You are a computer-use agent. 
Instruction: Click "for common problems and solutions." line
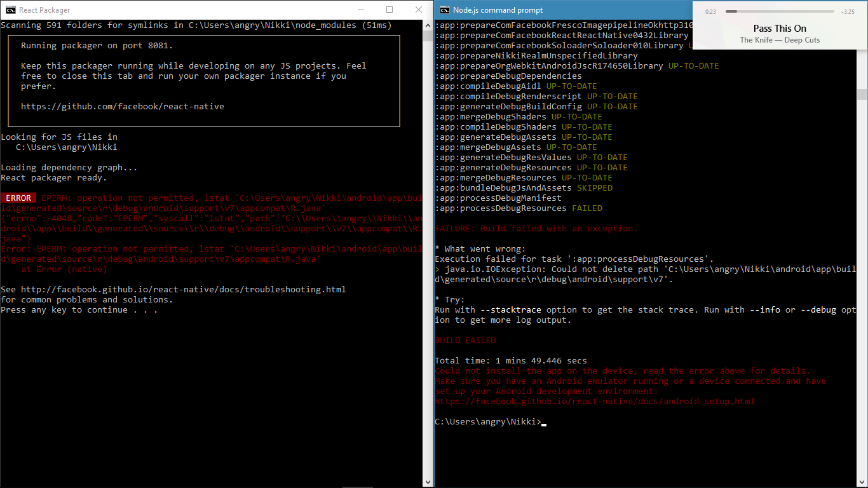pos(87,300)
